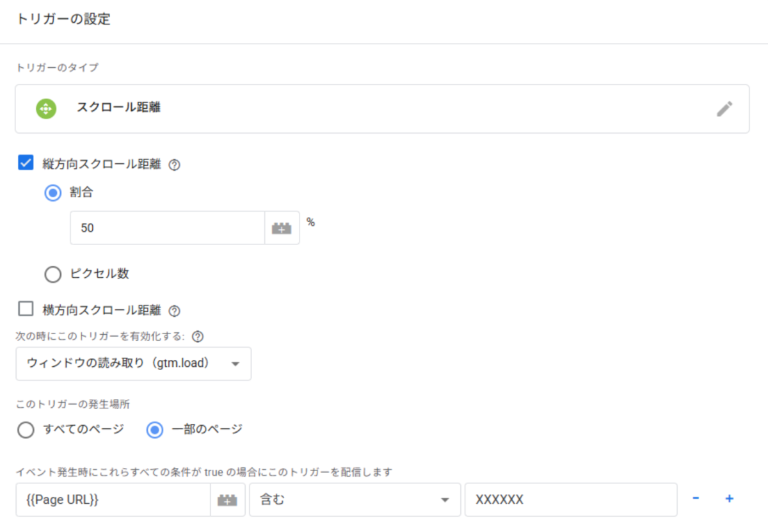
Task: Add a new condition with plus icon
Action: click(x=728, y=499)
